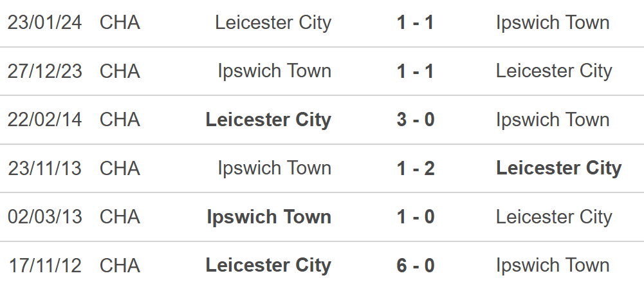Open the 23/01/24 match score 1 - 1
Viewport: 644px width, 289px height.
415,22
